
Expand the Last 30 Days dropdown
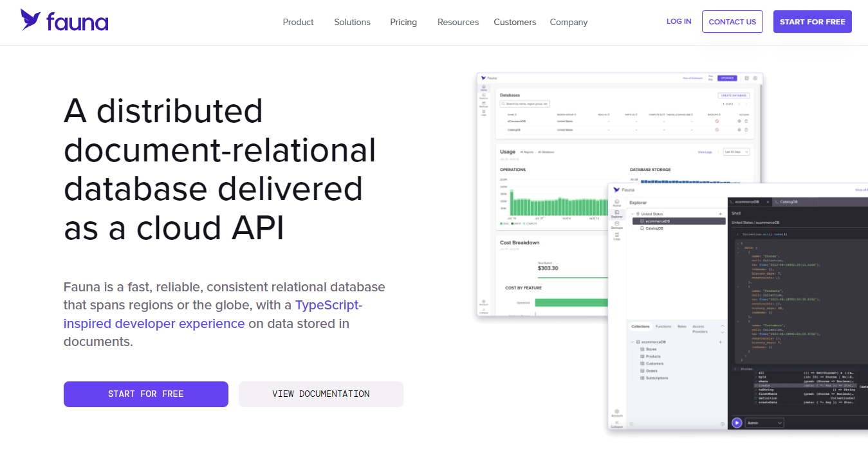[x=736, y=152]
